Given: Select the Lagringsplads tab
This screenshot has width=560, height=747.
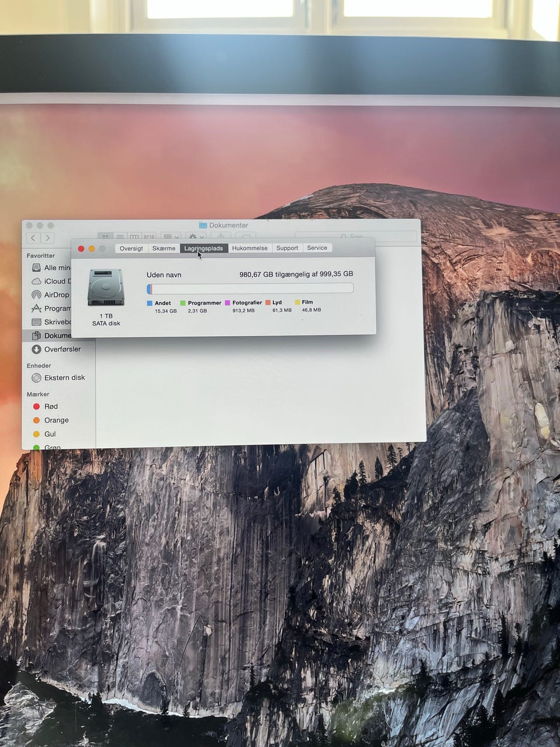Looking at the screenshot, I should click(x=204, y=248).
